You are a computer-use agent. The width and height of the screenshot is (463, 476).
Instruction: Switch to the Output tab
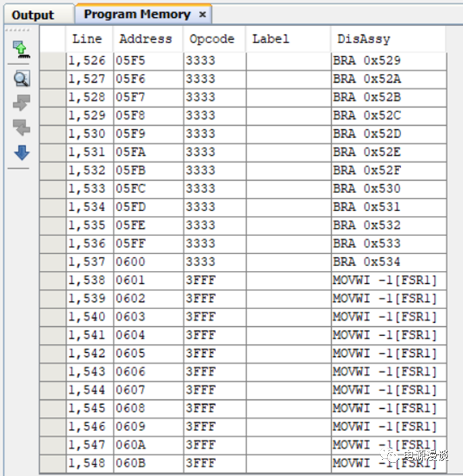click(x=33, y=15)
